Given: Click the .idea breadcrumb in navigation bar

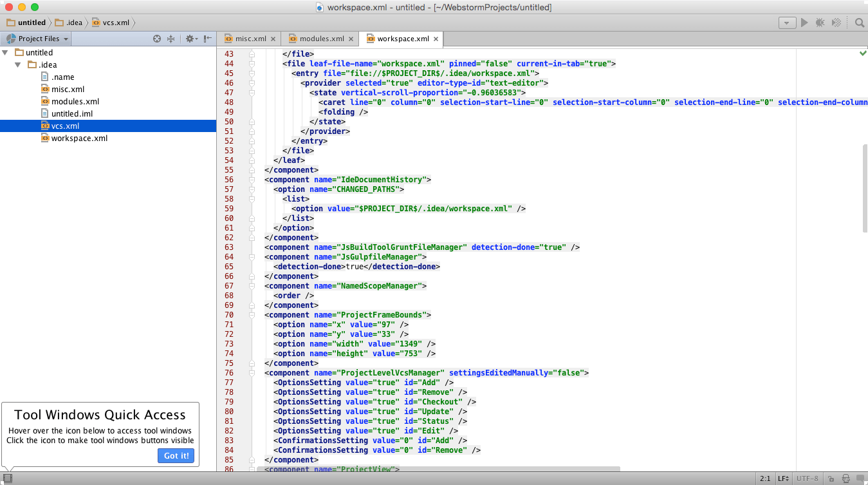Looking at the screenshot, I should (69, 23).
